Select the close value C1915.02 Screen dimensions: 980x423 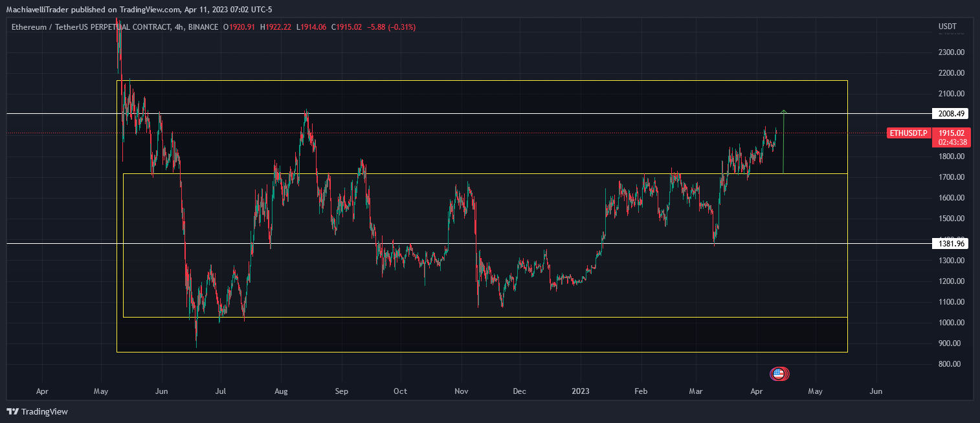click(347, 27)
